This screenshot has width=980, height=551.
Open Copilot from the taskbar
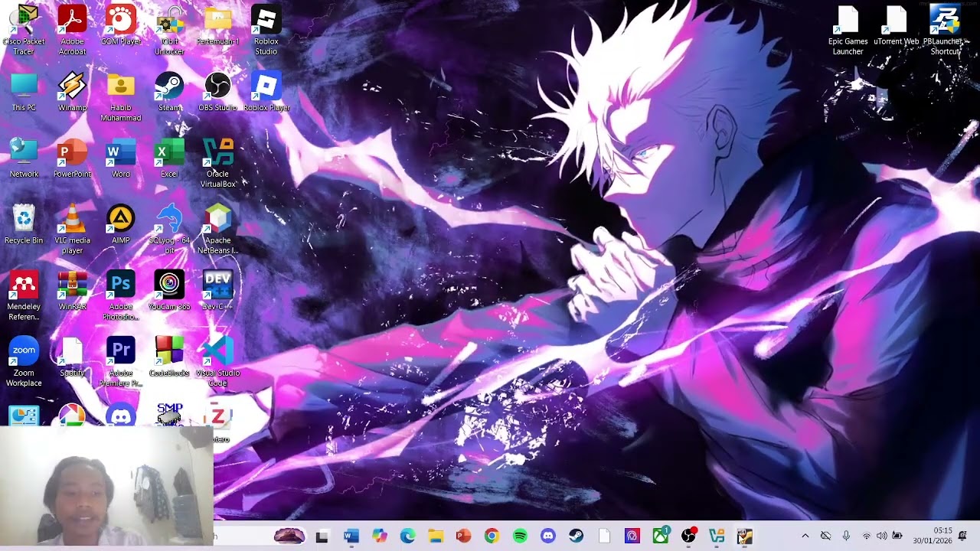point(379,536)
